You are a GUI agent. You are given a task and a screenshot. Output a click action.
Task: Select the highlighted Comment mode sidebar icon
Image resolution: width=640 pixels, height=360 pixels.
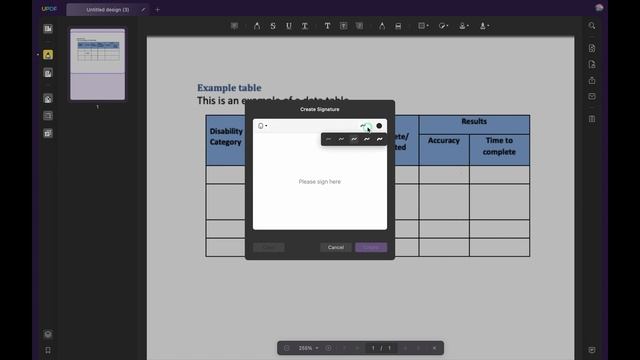click(x=48, y=55)
